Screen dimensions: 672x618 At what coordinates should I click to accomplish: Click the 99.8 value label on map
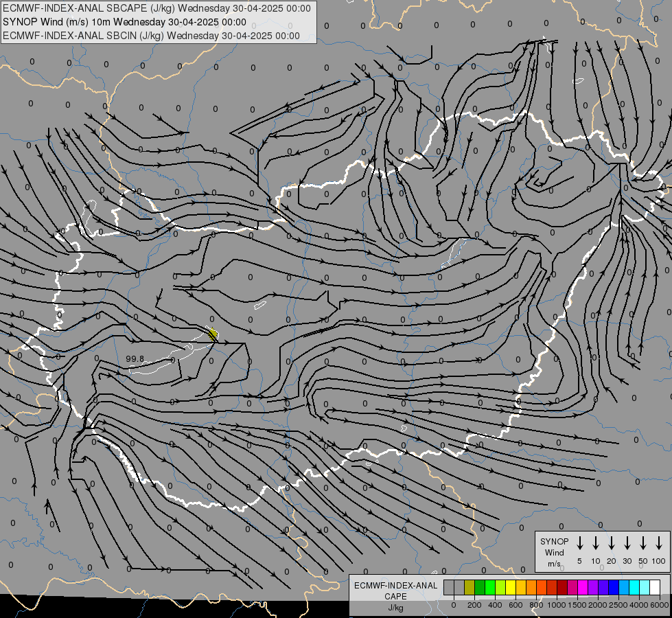(135, 358)
